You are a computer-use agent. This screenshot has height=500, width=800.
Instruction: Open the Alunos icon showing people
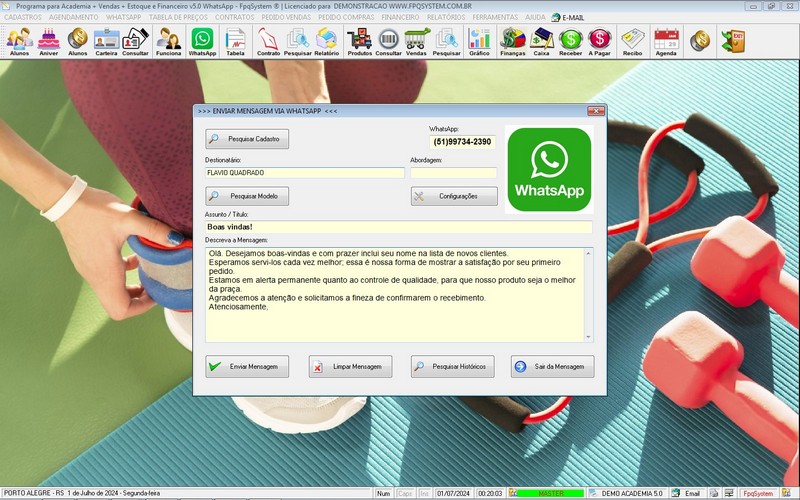(x=19, y=42)
